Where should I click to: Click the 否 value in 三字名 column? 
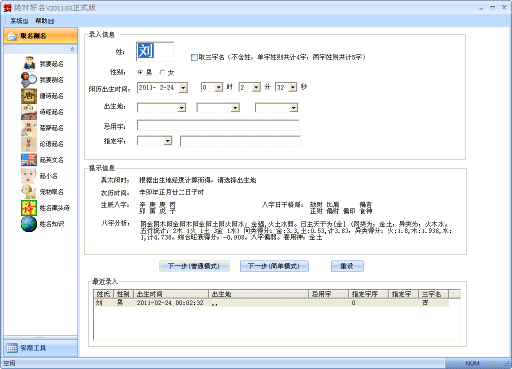click(x=425, y=303)
